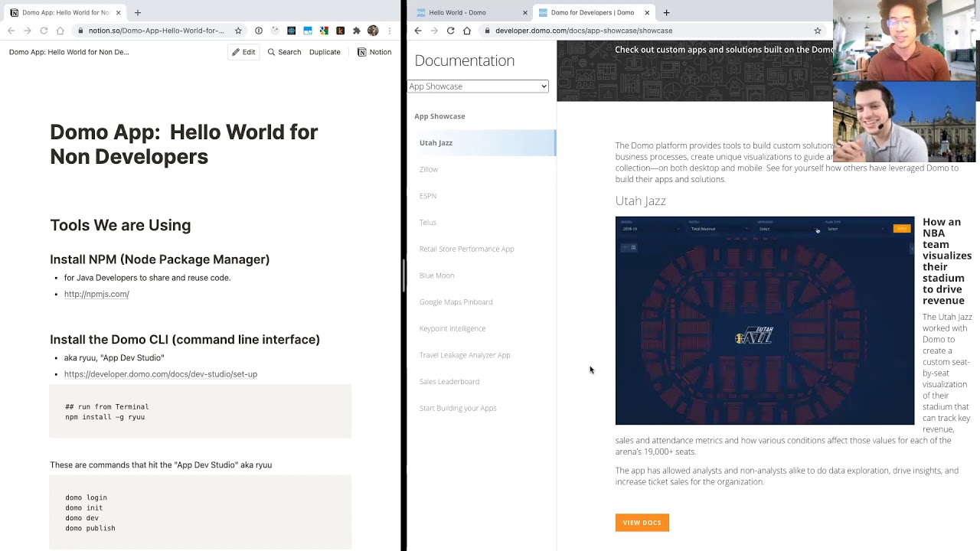
Task: Open Google Maps Pinboard sidebar item
Action: [x=456, y=302]
